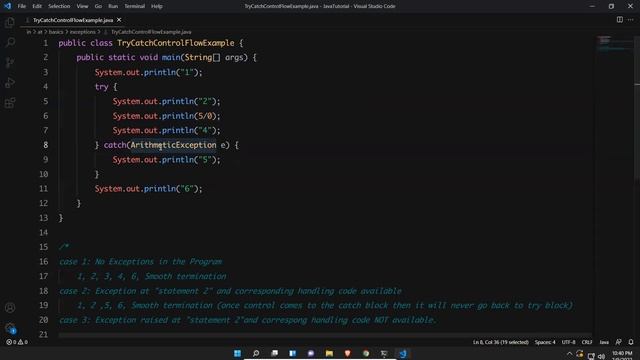Open the Accounts menu icon
The image size is (640, 360).
pos(10,308)
